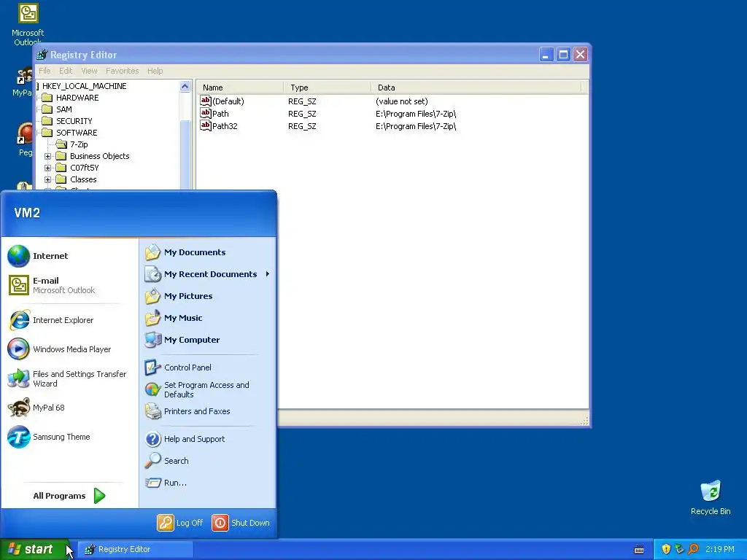
Task: Open My Music folder
Action: click(x=183, y=318)
